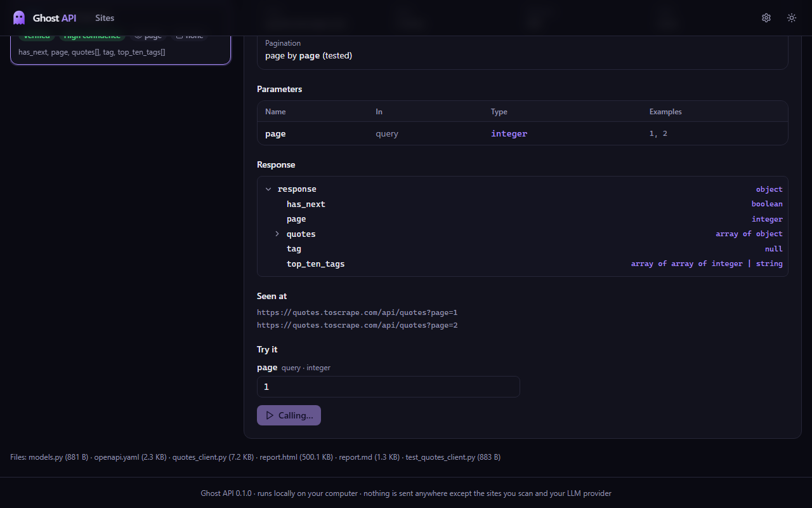Click the "has_next, page, quotes[]" endpoint card summary
The width and height of the screenshot is (812, 508).
coord(92,52)
